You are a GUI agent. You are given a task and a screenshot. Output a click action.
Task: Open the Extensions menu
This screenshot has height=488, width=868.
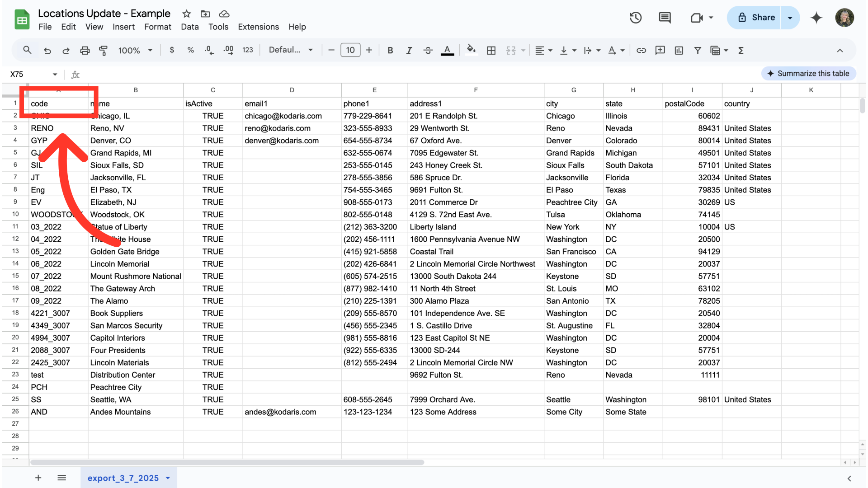[258, 27]
